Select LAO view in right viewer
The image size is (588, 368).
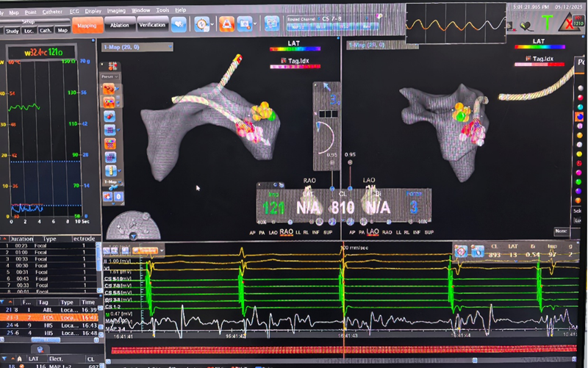[372, 231]
